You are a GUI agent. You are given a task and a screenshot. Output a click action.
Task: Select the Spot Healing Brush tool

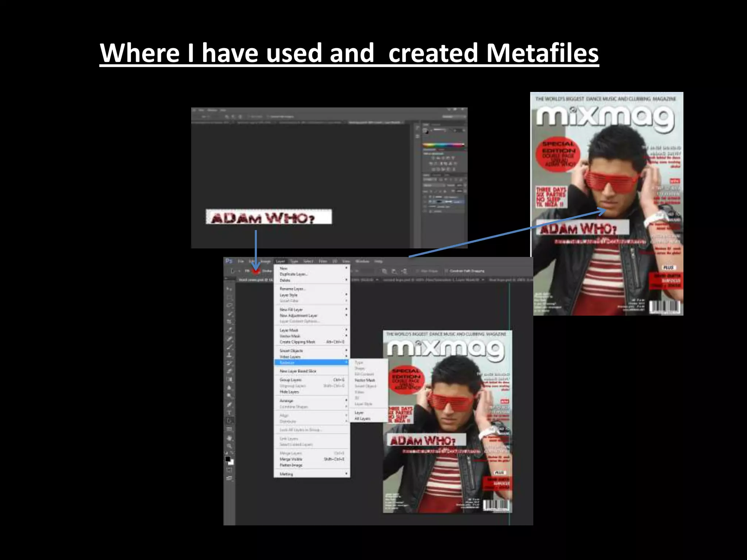coord(229,339)
